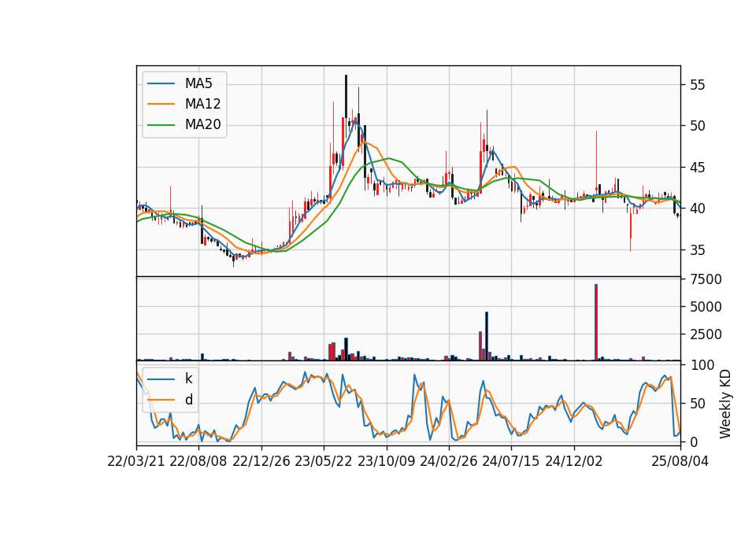Image resolution: width=756 pixels, height=543 pixels.
Task: Click the d legend label
Action: (x=188, y=400)
